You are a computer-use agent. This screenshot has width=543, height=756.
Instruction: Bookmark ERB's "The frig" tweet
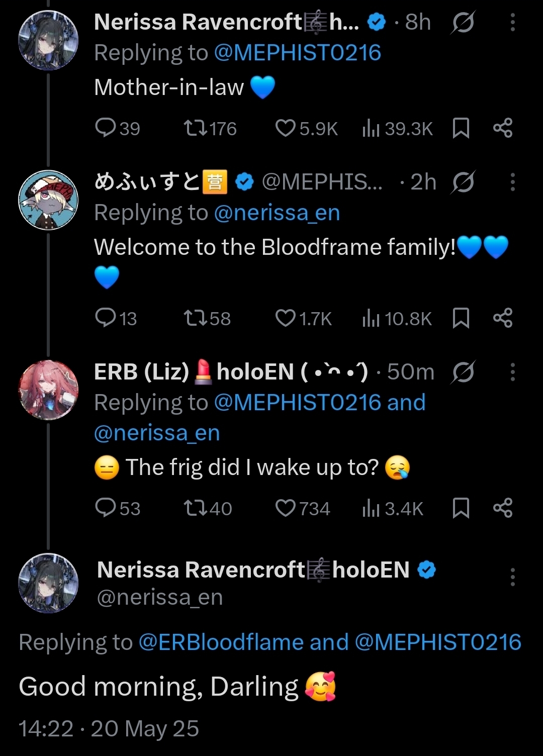click(x=461, y=508)
